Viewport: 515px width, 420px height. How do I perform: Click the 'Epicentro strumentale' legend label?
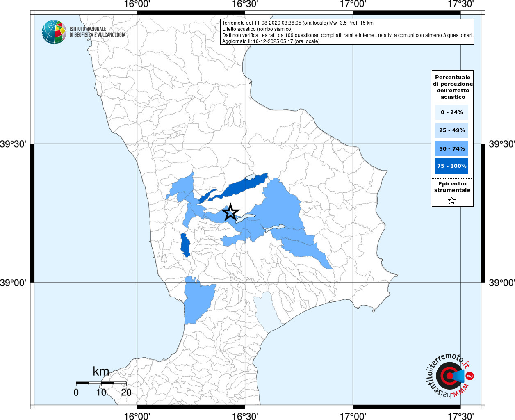coord(452,187)
